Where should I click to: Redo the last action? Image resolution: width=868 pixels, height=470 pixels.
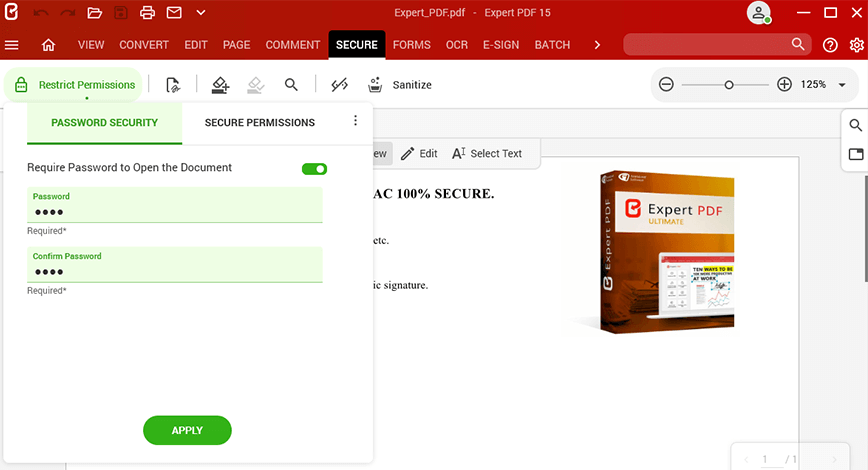click(x=68, y=12)
